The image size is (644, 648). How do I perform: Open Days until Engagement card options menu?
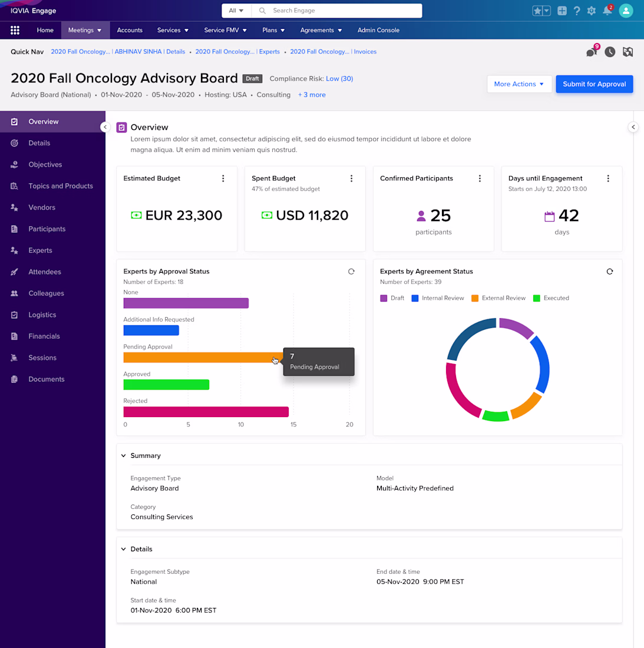pos(608,178)
